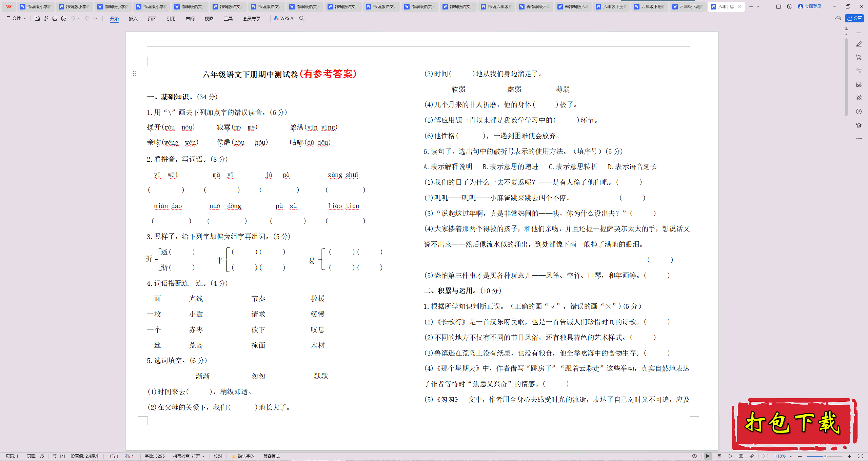Click the more options dots in right sidebar
Viewport: 868px width, 461px height.
859,138
